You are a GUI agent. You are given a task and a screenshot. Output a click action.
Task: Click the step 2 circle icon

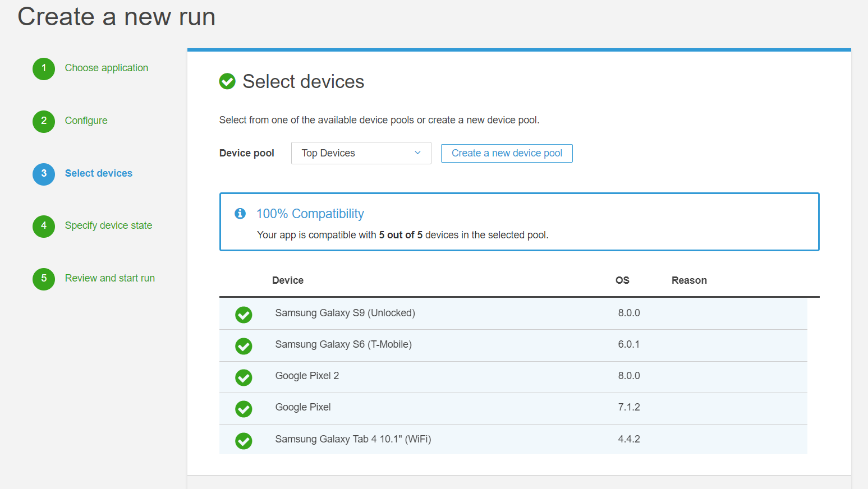(x=44, y=121)
